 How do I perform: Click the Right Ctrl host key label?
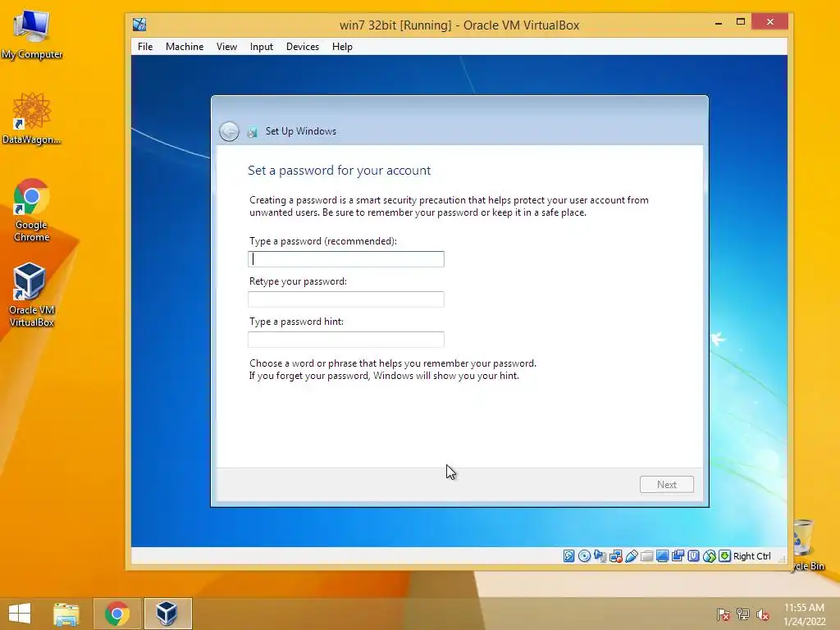pos(751,556)
